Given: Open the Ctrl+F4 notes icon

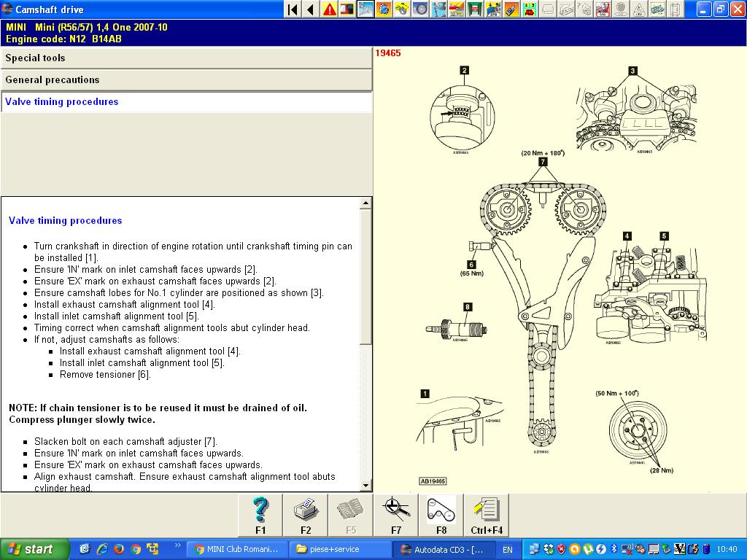Looking at the screenshot, I should pos(485,514).
